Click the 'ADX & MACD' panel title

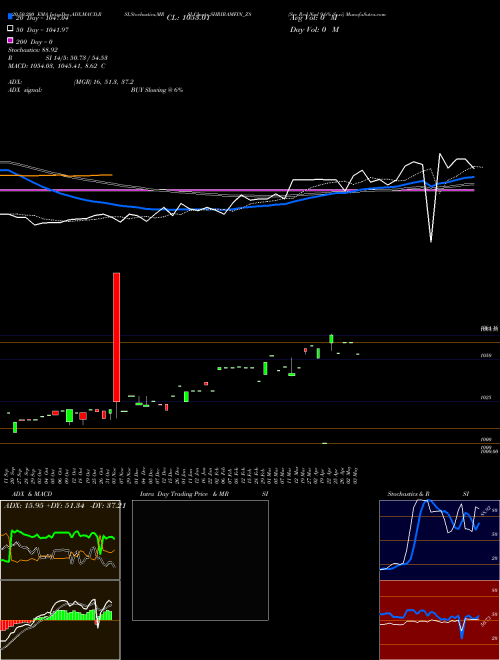(x=32, y=494)
